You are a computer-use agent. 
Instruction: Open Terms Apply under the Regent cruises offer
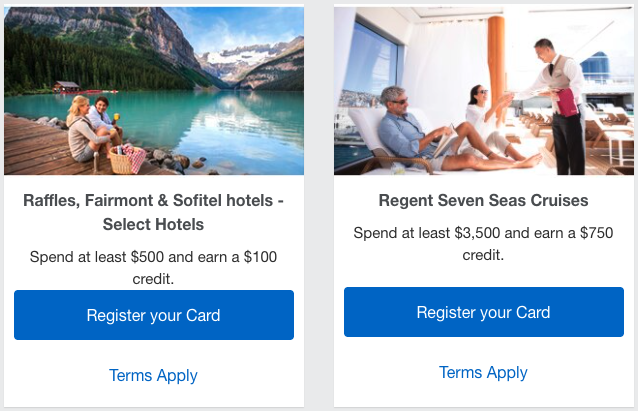[x=483, y=372]
